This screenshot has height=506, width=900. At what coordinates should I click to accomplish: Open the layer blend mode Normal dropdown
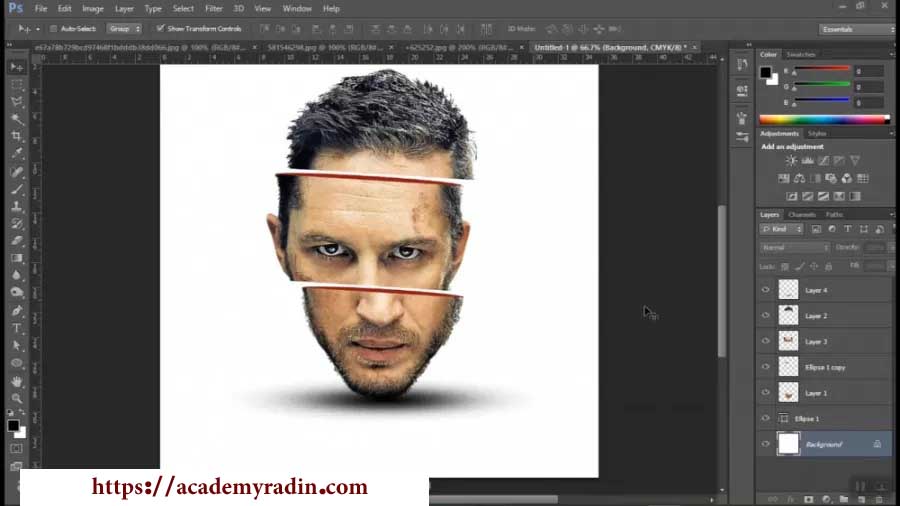click(x=795, y=247)
